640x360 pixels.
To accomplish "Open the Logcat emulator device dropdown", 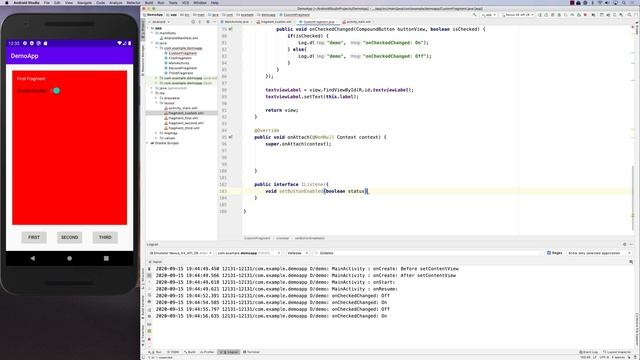I will [x=180, y=253].
